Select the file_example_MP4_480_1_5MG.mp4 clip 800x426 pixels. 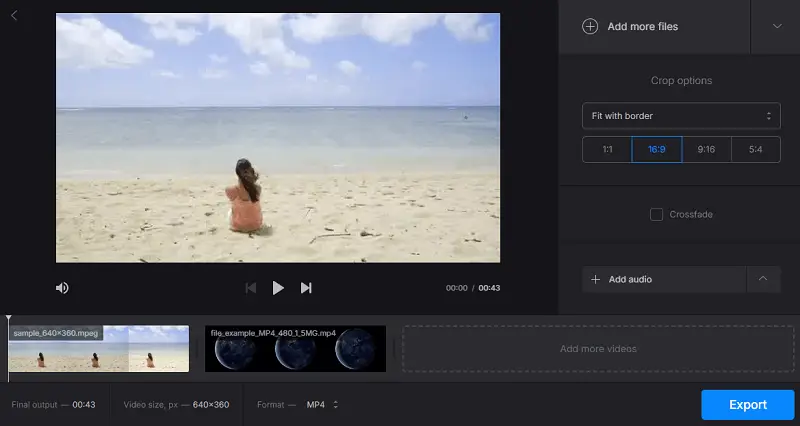[x=295, y=348]
